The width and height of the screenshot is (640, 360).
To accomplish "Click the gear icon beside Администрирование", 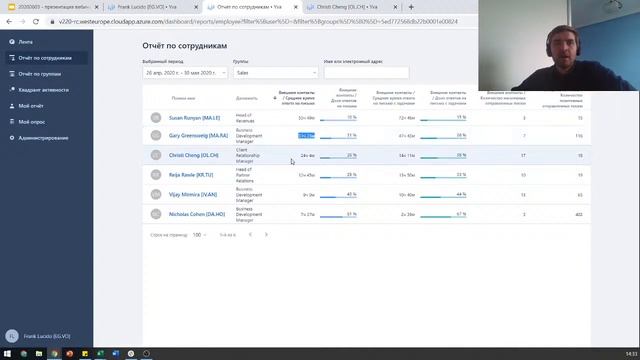I will (12, 138).
